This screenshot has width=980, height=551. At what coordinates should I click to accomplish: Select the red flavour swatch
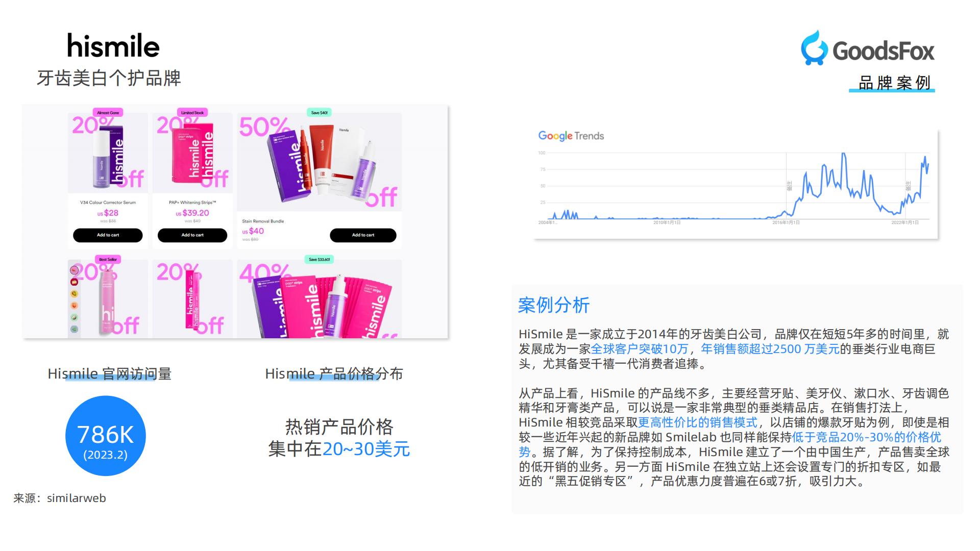click(x=75, y=282)
